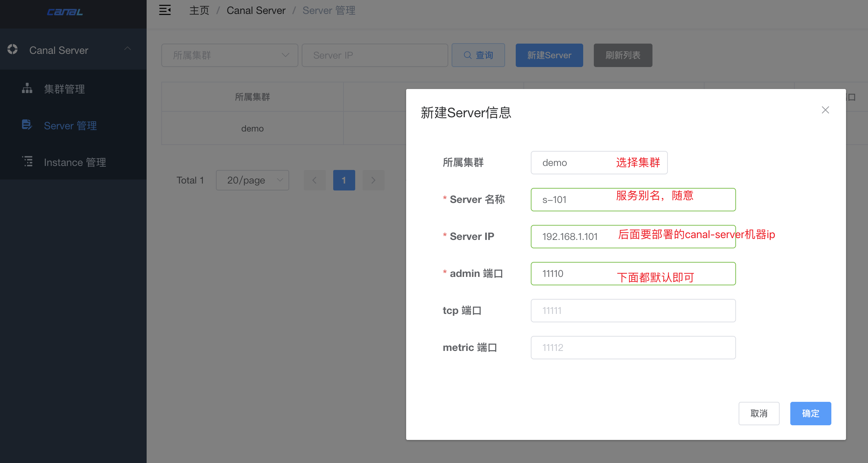Focus the tcp 端口 input field

tap(633, 311)
